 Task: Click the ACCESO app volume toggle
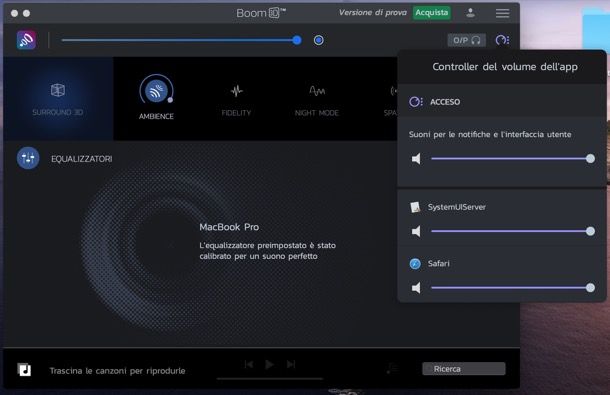click(x=435, y=102)
